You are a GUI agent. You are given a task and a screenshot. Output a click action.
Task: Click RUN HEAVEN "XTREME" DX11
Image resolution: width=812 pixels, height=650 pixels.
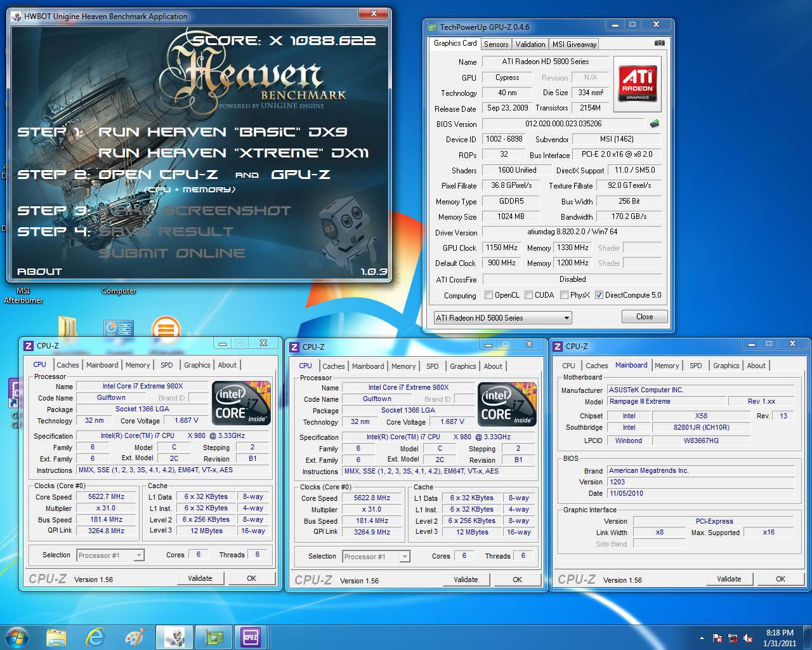pyautogui.click(x=233, y=153)
